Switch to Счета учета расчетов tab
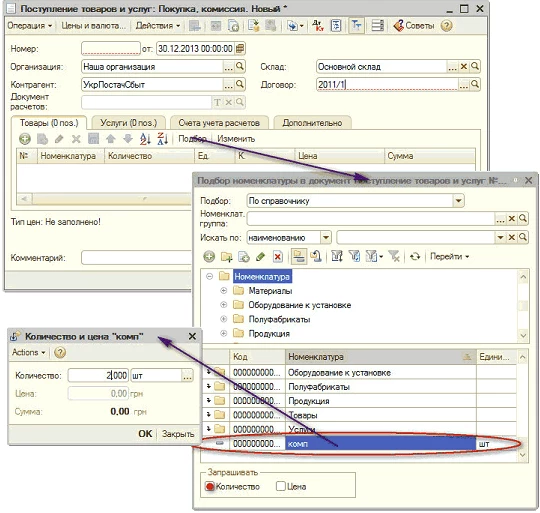This screenshot has height=513, width=540. coord(219,123)
